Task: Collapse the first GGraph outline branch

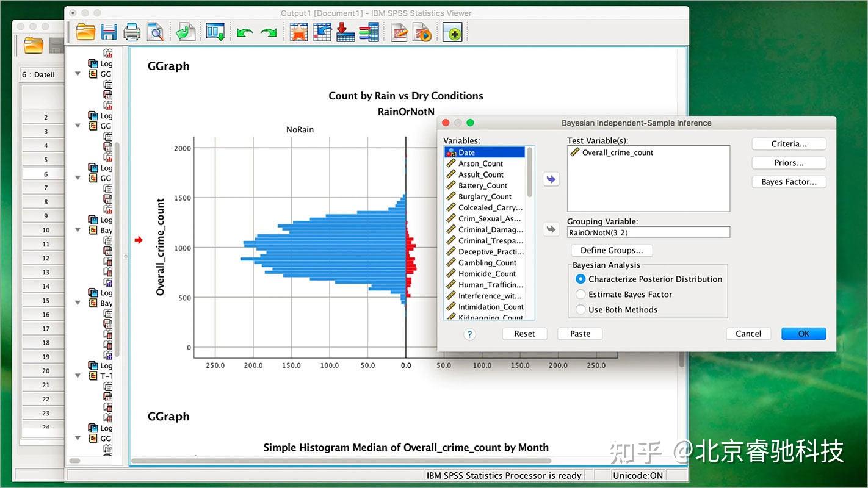Action: coord(77,74)
